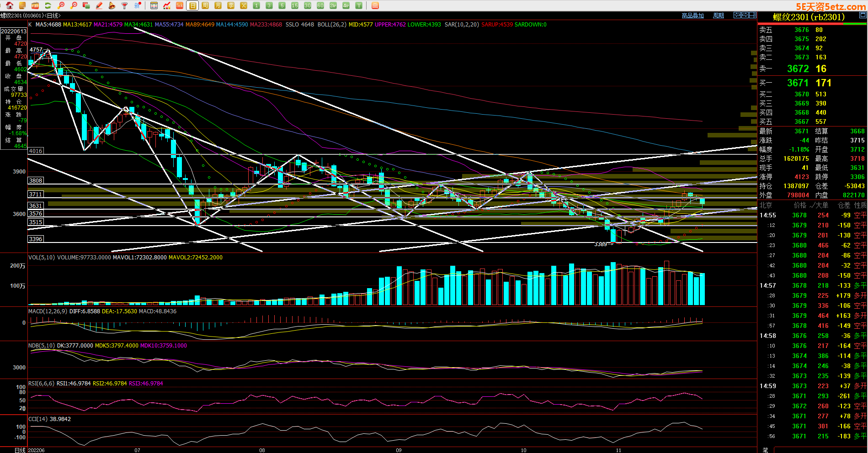Click the left arrow navigation icon
The width and height of the screenshot is (868, 453).
[737, 15]
